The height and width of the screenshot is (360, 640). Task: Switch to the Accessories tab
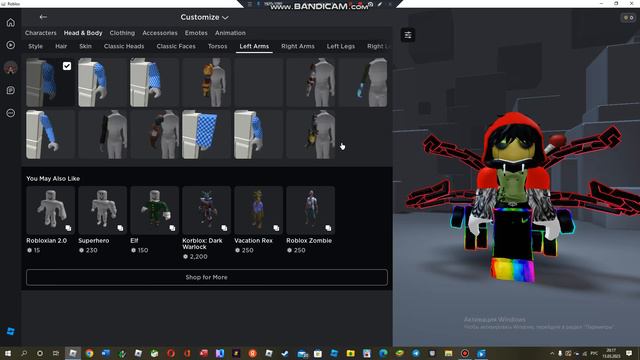160,33
